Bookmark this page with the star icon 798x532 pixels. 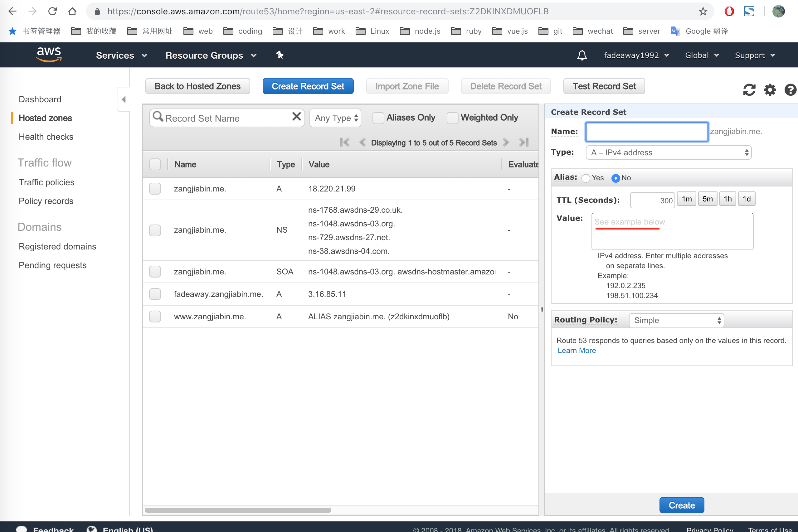[703, 12]
